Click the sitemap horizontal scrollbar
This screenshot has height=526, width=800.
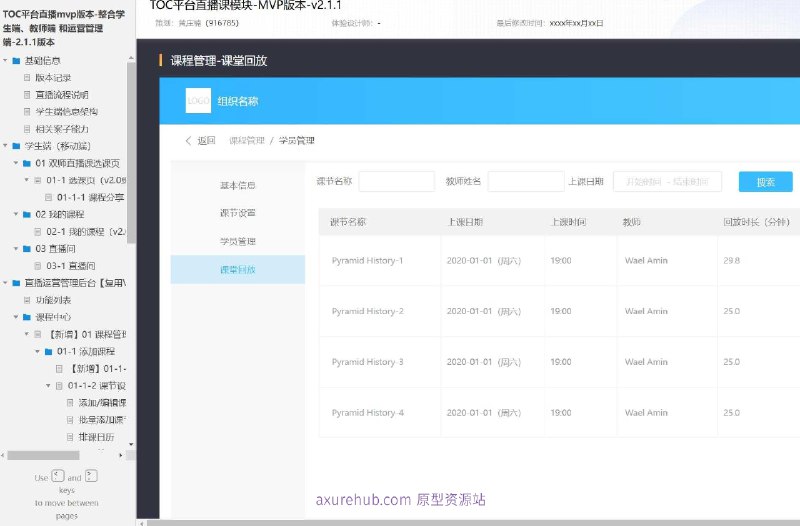43,455
